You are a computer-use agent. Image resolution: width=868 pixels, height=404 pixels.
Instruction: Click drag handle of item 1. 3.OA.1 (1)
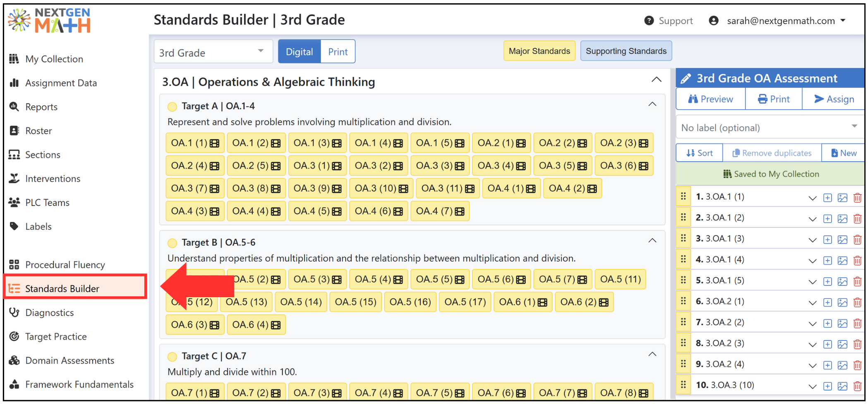click(683, 196)
